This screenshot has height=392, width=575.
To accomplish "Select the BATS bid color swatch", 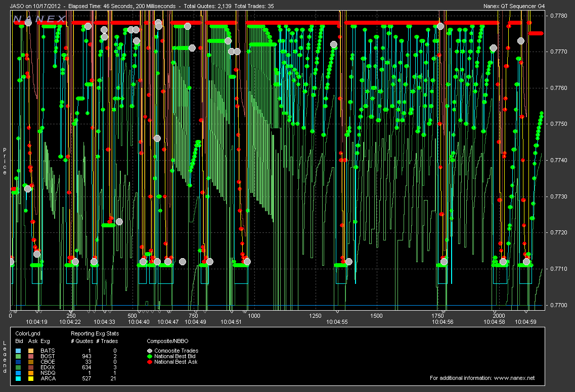I will 19,351.
